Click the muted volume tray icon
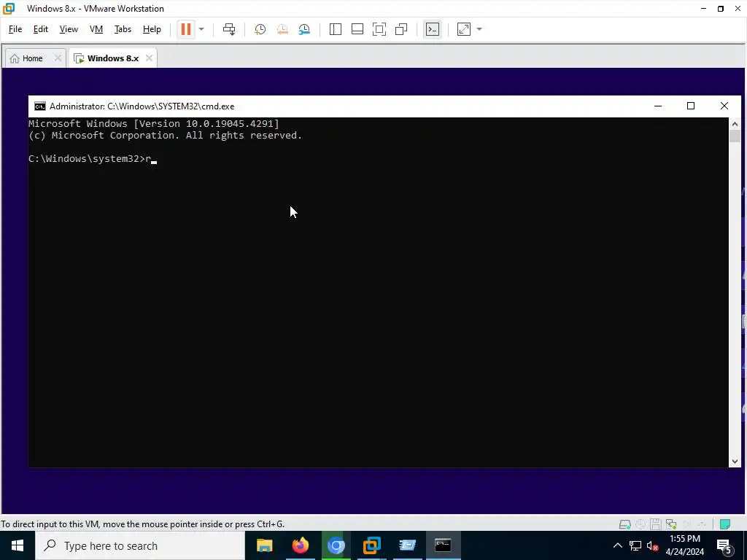 (652, 545)
